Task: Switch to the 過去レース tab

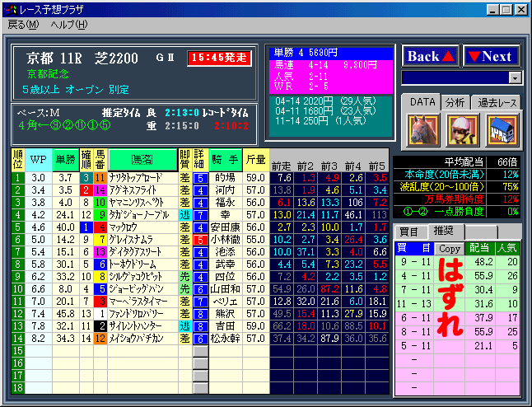Action: tap(496, 102)
